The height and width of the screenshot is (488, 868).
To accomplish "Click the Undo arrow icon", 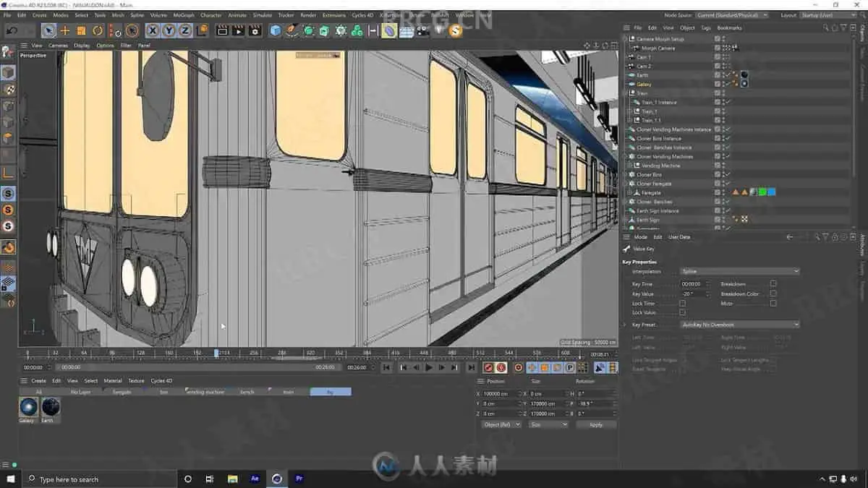I will point(12,30).
